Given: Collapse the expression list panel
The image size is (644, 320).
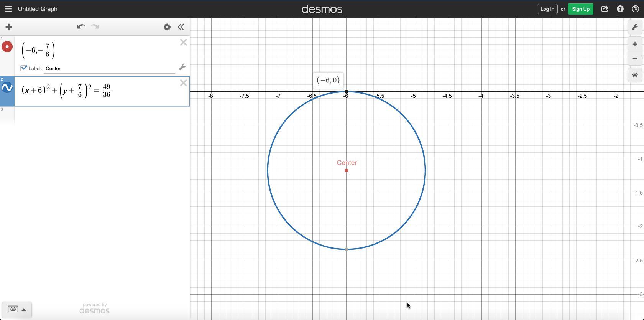Looking at the screenshot, I should click(181, 27).
